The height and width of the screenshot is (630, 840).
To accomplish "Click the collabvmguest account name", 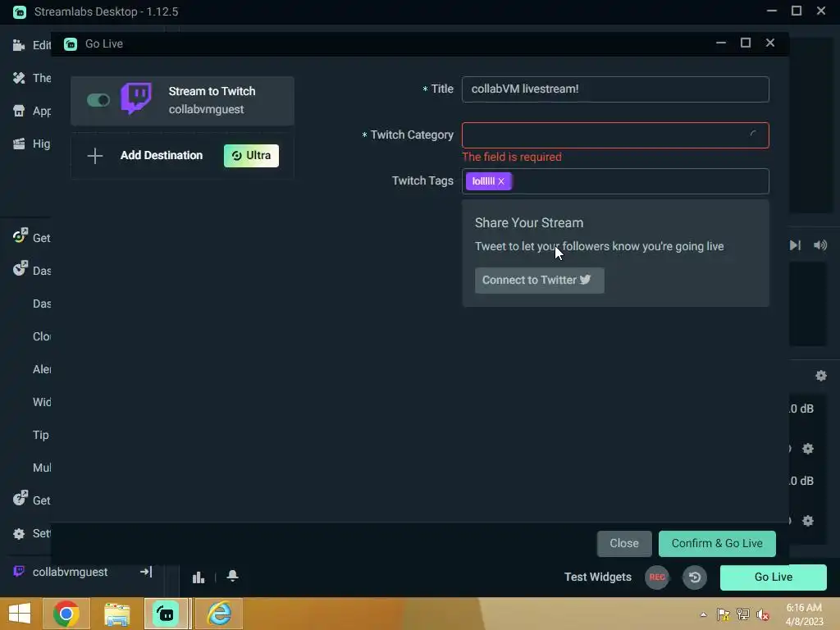I will click(71, 572).
